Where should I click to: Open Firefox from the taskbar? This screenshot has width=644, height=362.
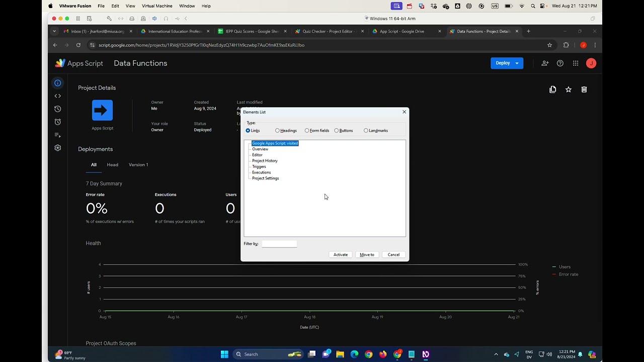click(383, 354)
